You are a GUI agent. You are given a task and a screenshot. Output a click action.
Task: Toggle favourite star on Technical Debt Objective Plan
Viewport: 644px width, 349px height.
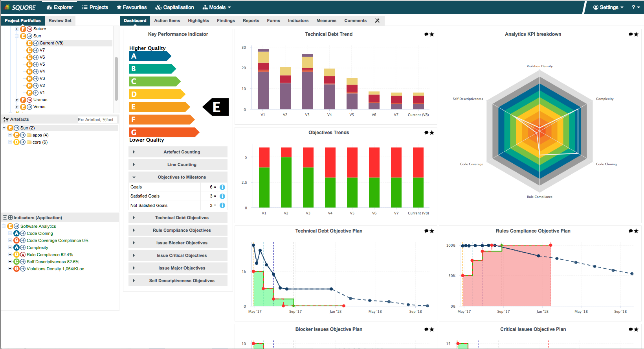[x=432, y=231]
